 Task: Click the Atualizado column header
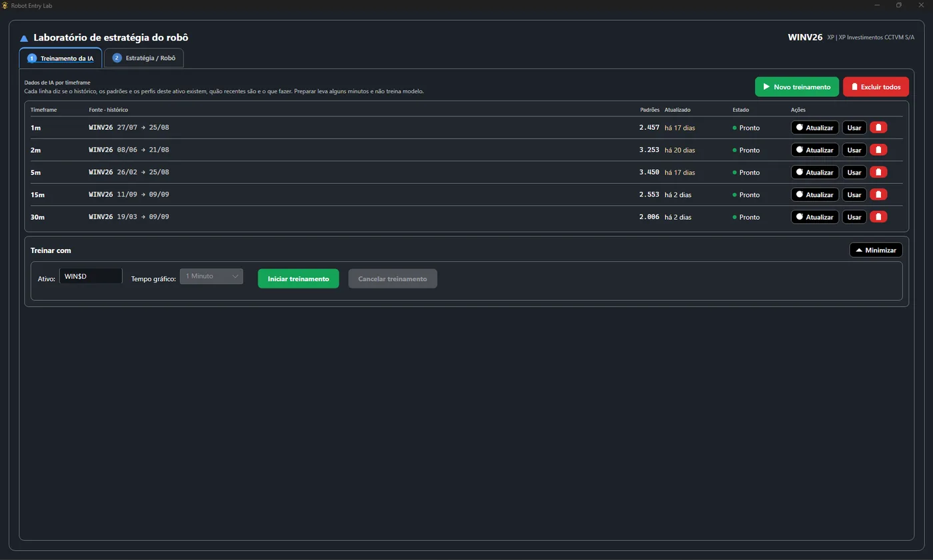pyautogui.click(x=677, y=110)
